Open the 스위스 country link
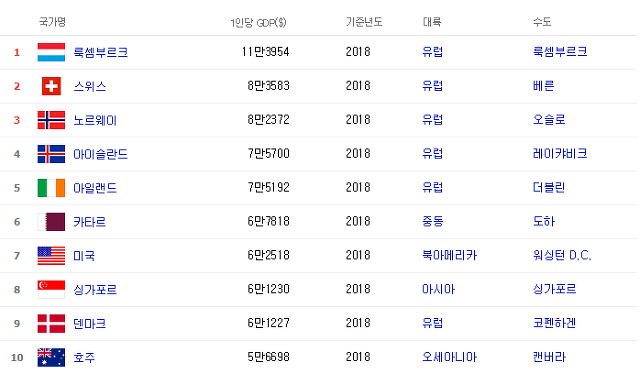The height and width of the screenshot is (374, 640). coord(89,86)
